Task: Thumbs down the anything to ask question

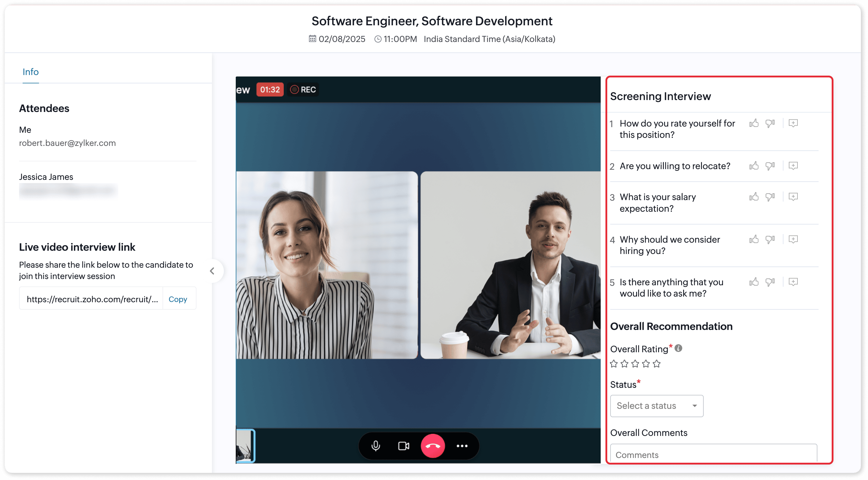Action: [770, 282]
